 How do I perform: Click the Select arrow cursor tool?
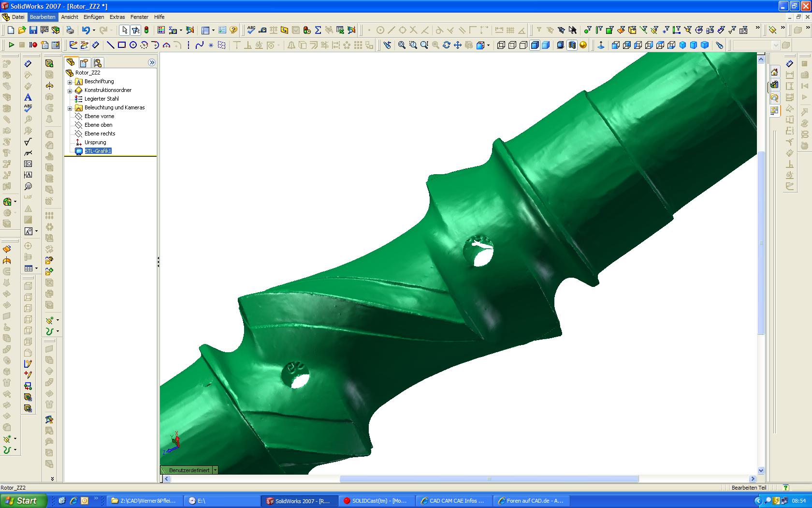point(124,30)
